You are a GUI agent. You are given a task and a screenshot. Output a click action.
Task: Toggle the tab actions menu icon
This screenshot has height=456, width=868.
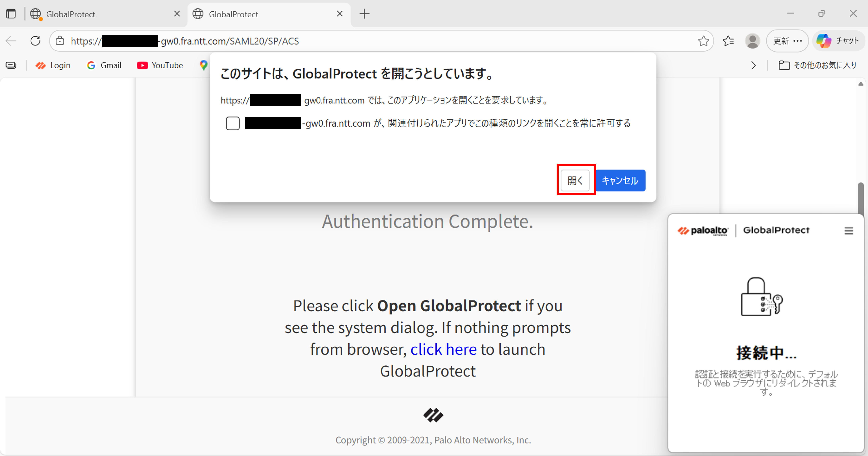click(x=11, y=14)
